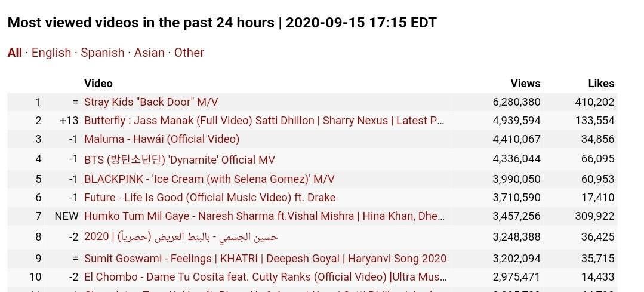
Task: Click the Video column header
Action: click(x=98, y=84)
